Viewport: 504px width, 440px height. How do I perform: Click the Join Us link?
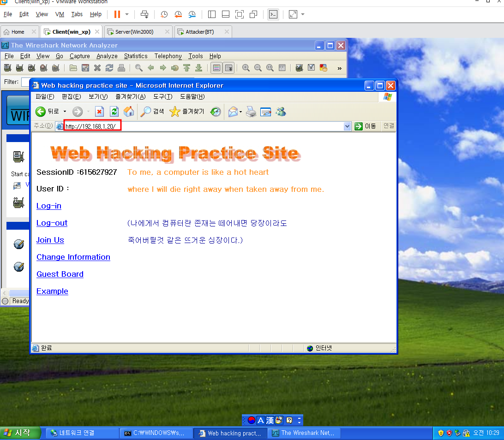pos(50,240)
